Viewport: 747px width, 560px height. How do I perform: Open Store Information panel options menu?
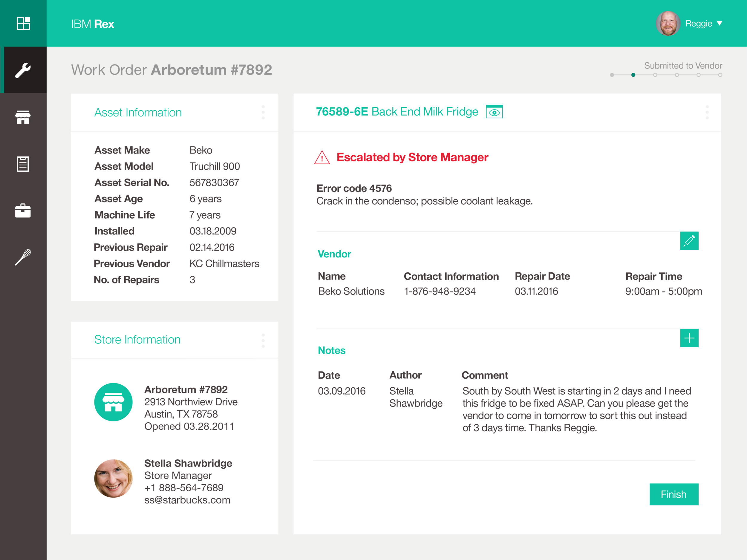[x=263, y=340]
